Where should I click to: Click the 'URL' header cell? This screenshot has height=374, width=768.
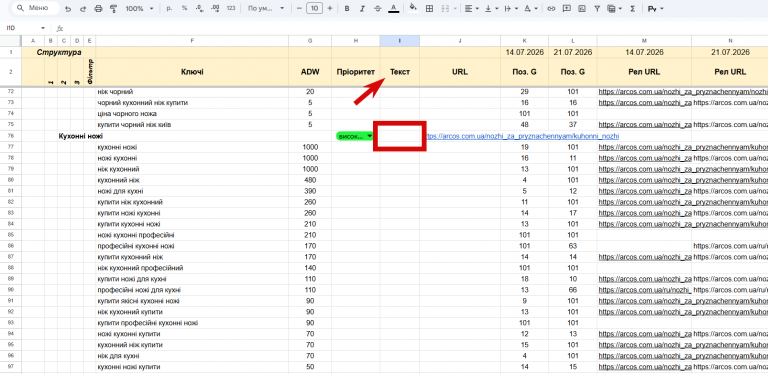tap(460, 72)
